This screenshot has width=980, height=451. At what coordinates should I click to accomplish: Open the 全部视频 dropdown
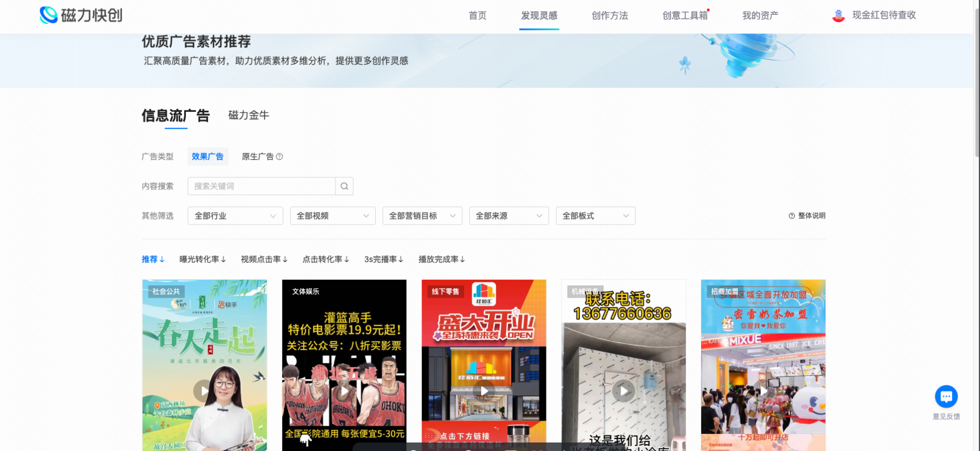(333, 216)
